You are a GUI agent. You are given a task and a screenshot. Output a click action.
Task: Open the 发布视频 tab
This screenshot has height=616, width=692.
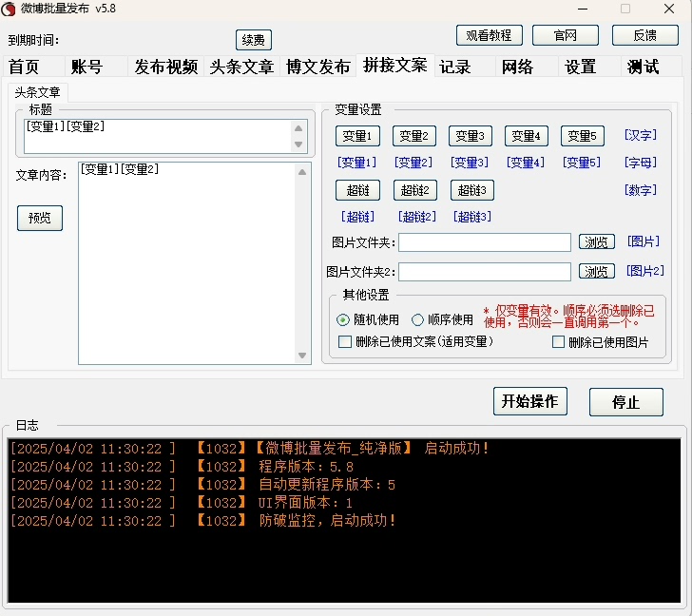[x=166, y=67]
